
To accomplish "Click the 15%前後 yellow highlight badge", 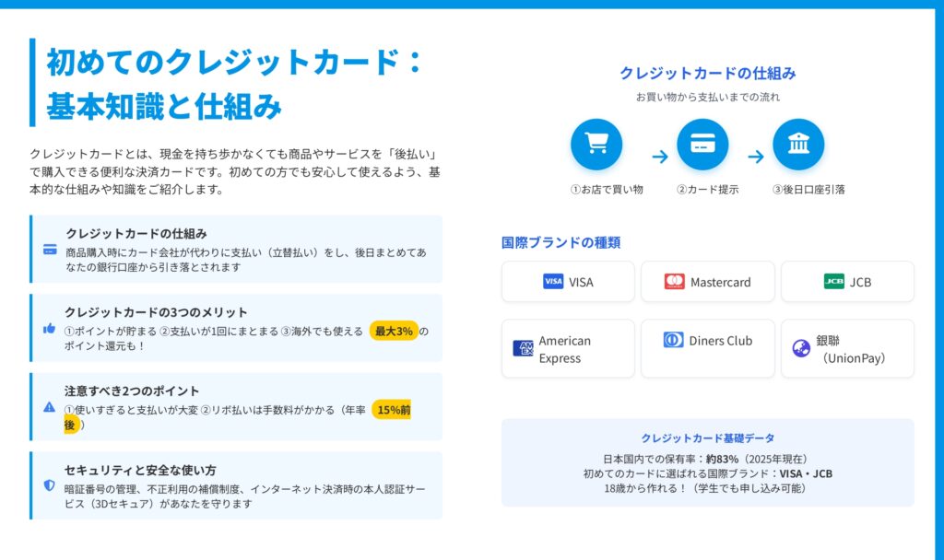I will tap(392, 410).
